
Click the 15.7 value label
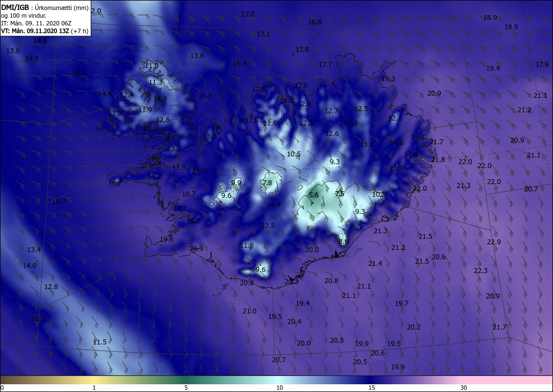pos(59,202)
